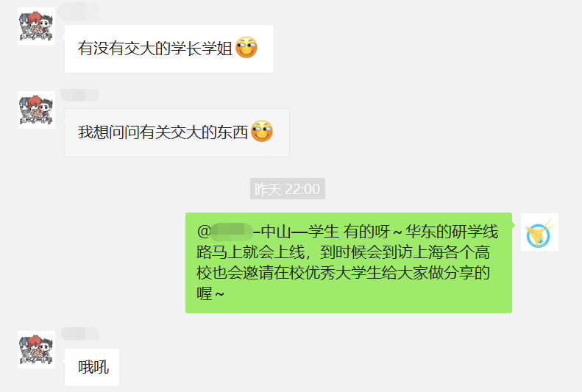Select the 哦吼 message bubble

(92, 367)
